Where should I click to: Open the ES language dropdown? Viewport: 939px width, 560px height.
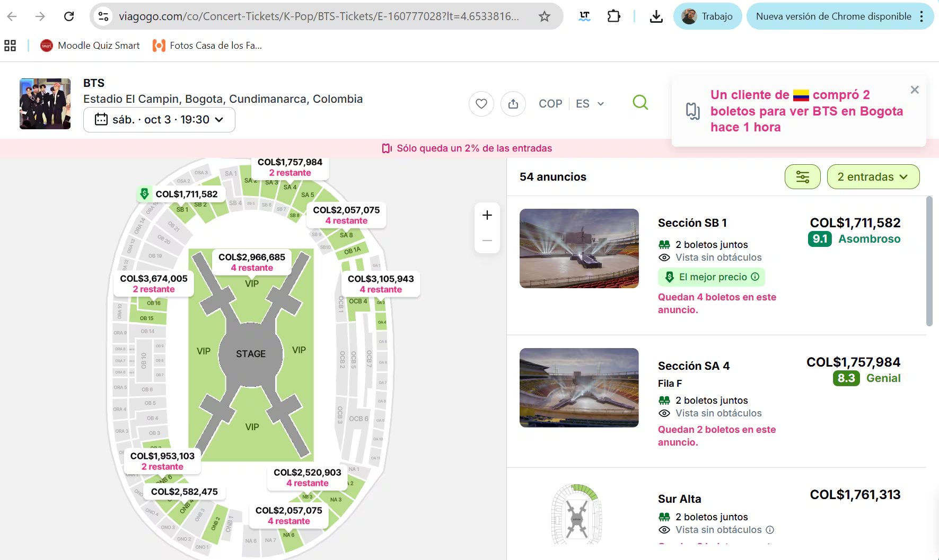pos(589,103)
